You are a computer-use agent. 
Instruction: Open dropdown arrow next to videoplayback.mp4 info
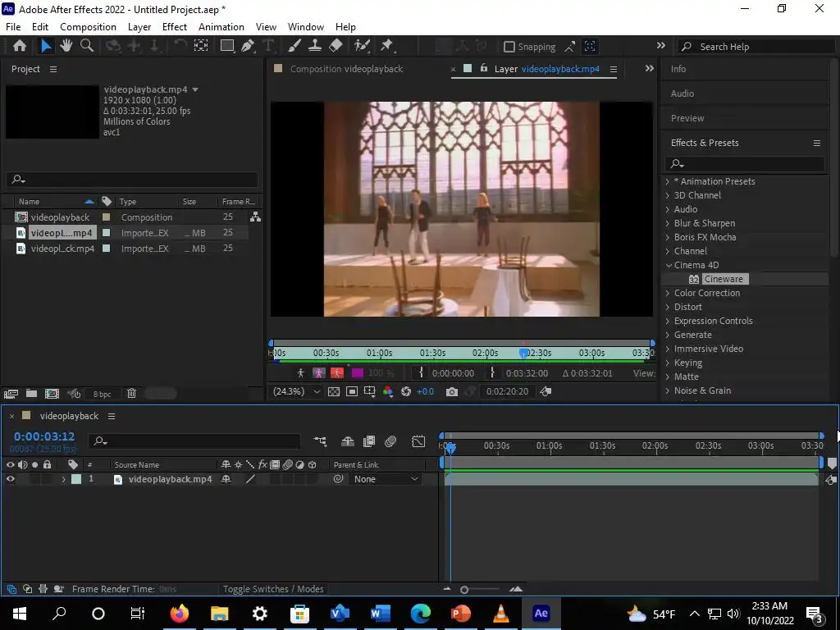pyautogui.click(x=195, y=89)
